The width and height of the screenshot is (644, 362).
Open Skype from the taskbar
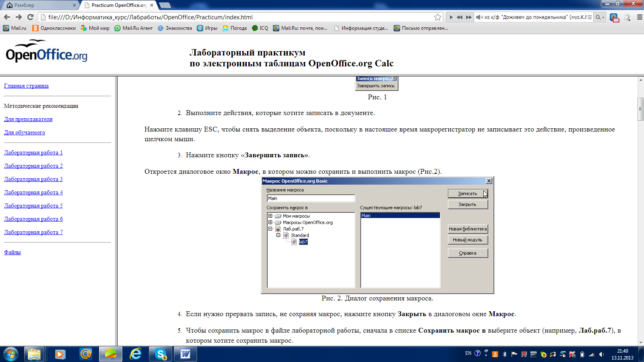[x=161, y=354]
